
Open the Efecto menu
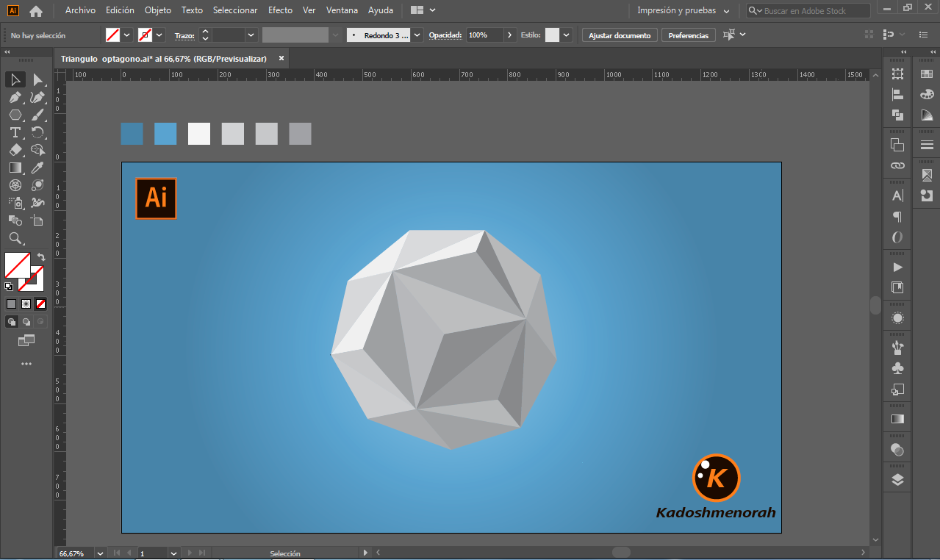click(x=280, y=11)
